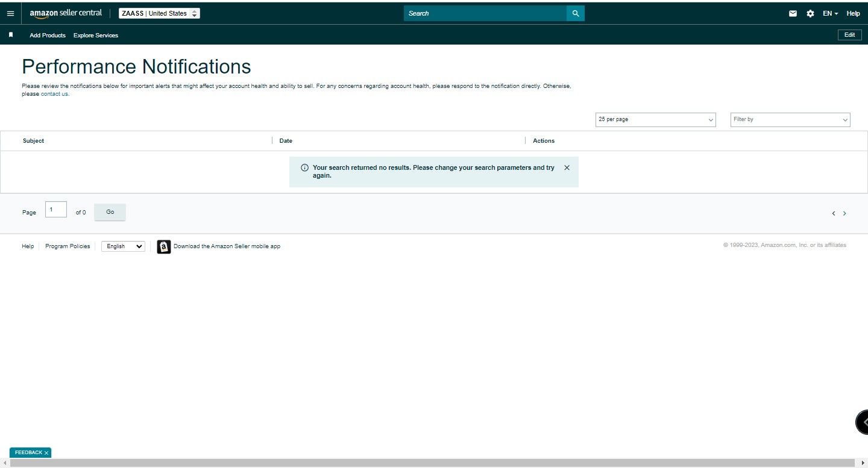Viewport: 868px width, 468px height.
Task: Click the info icon in the alert
Action: (304, 168)
